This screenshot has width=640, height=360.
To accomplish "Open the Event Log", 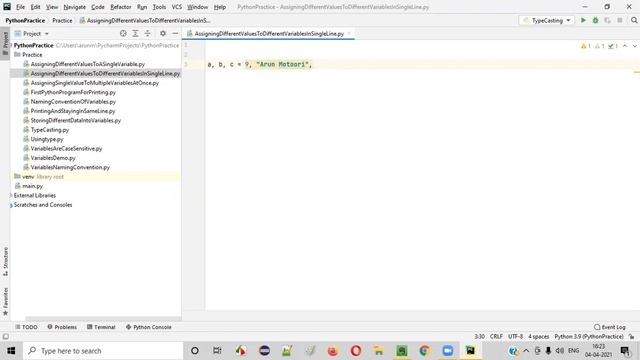I will (610, 327).
